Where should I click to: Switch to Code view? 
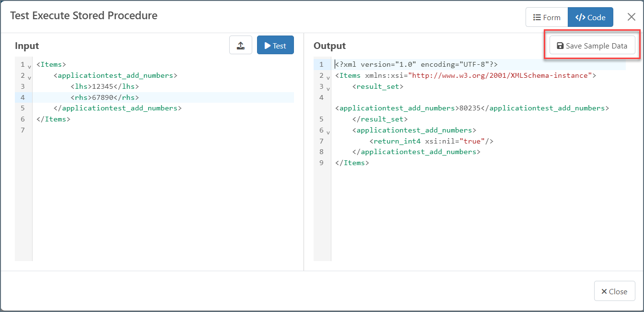pos(590,17)
